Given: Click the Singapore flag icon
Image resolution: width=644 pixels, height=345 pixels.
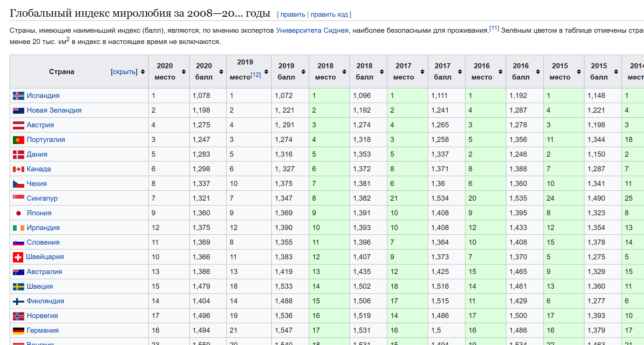Looking at the screenshot, I should pyautogui.click(x=18, y=199).
